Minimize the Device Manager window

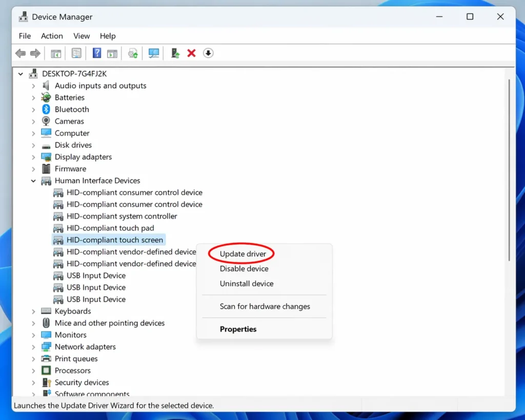click(x=439, y=16)
